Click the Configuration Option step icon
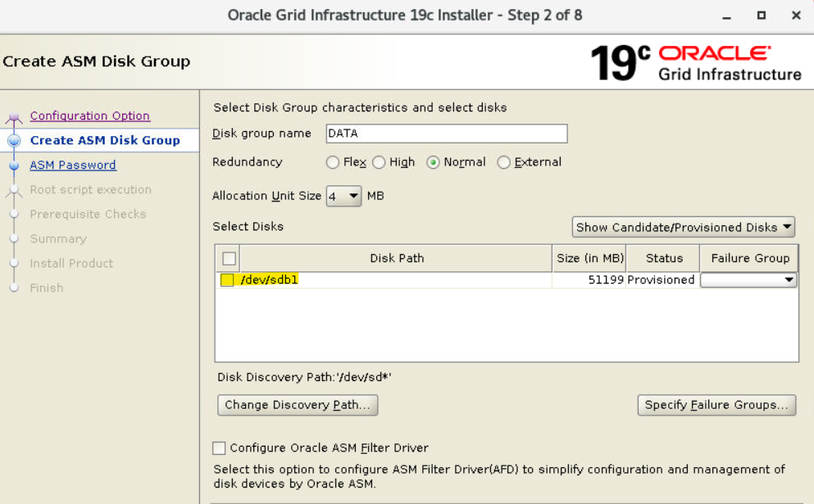Image resolution: width=814 pixels, height=504 pixels. click(14, 117)
